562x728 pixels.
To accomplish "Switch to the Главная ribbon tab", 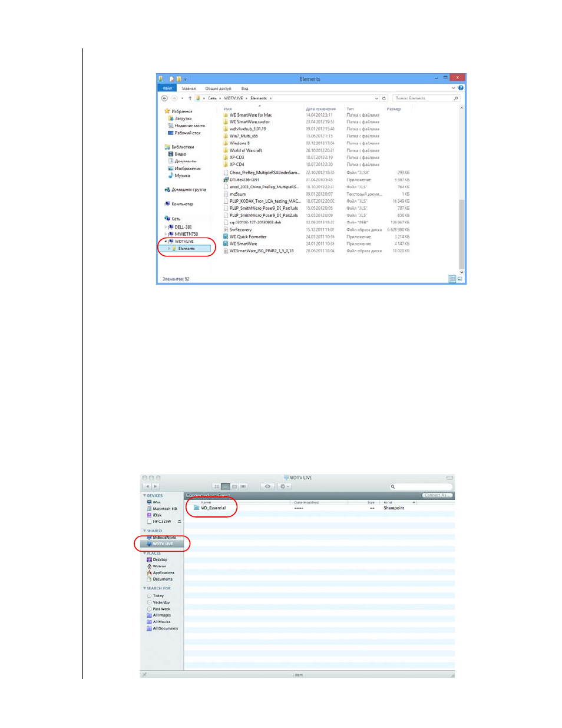I will [x=189, y=88].
